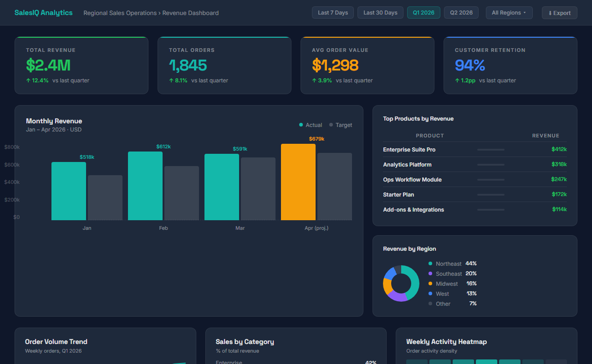Viewport: 592px width, 364px height.
Task: Click the SalesIQ Analytics logo
Action: [43, 12]
